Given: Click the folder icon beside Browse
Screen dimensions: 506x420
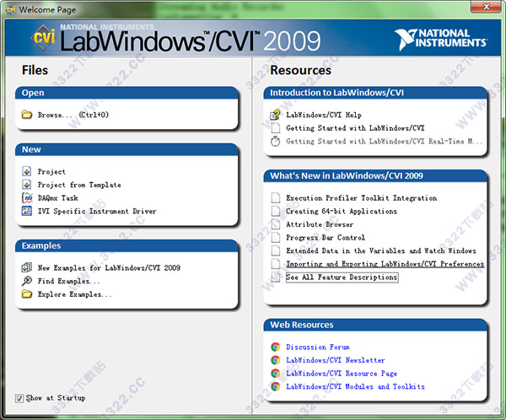Looking at the screenshot, I should (27, 115).
